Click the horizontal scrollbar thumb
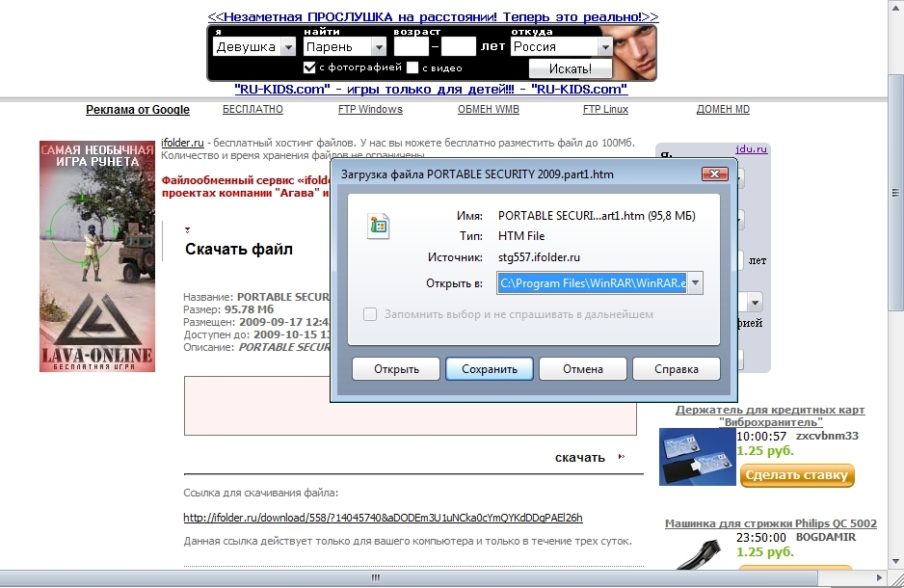This screenshot has width=904, height=588. 409,577
